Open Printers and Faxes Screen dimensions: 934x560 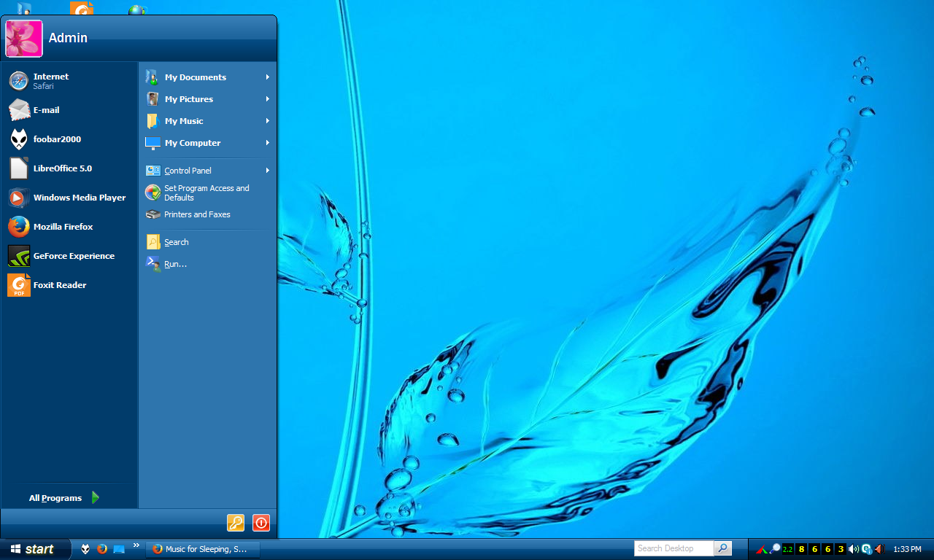coord(197,214)
